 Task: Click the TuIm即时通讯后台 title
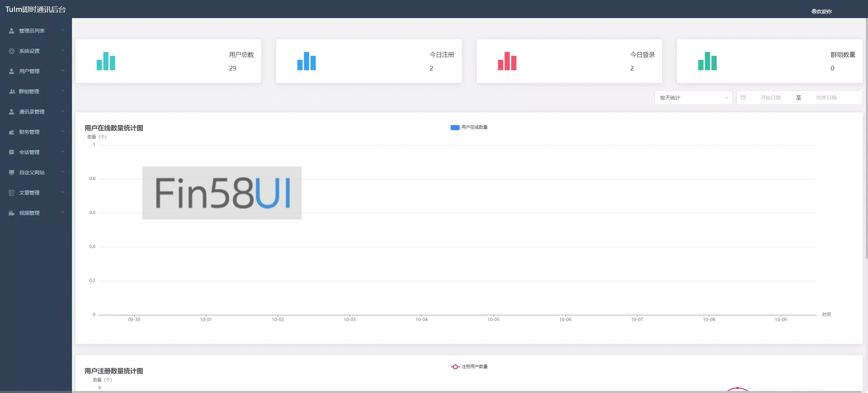[35, 9]
